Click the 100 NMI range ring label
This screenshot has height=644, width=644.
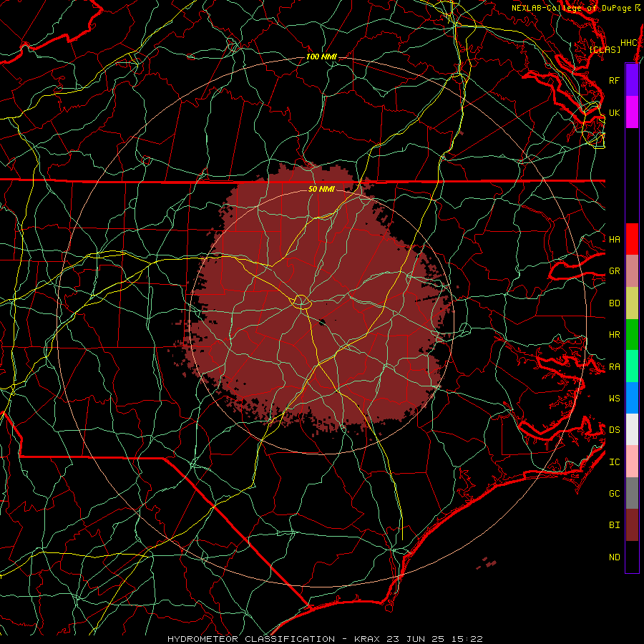click(x=321, y=57)
